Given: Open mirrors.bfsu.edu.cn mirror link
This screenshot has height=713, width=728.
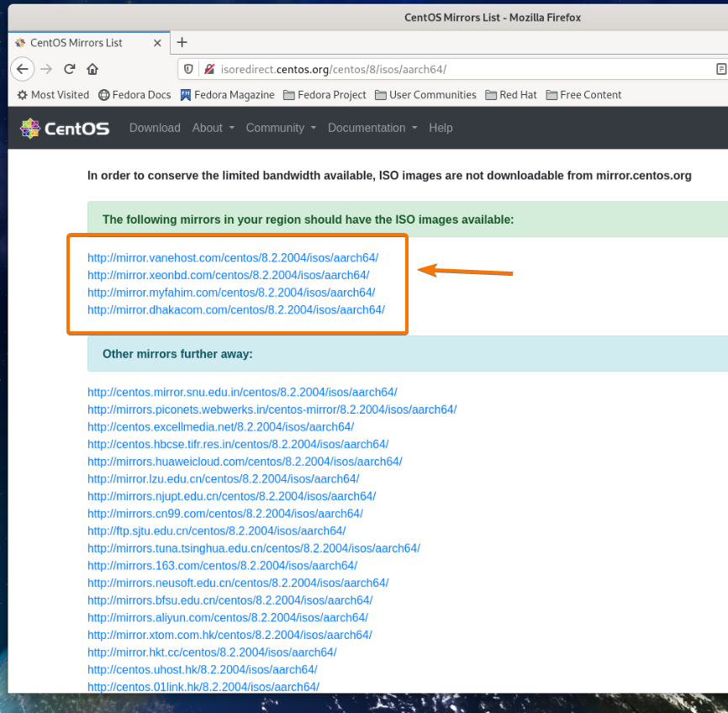Looking at the screenshot, I should click(229, 600).
